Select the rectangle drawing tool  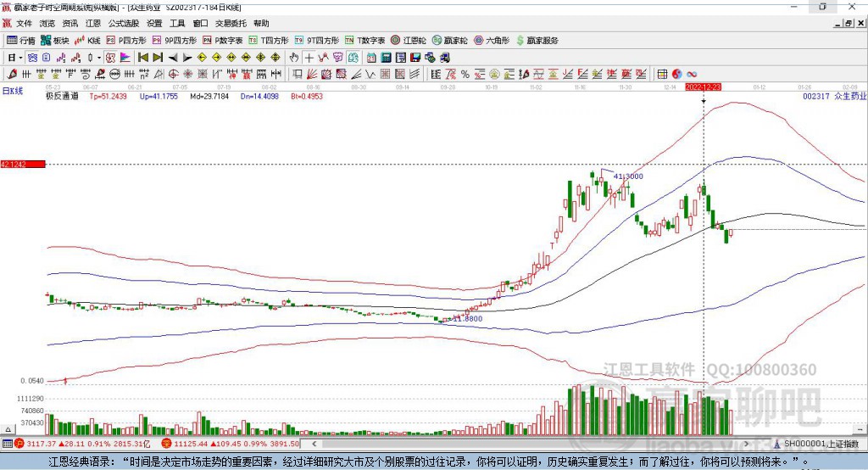coord(298,74)
